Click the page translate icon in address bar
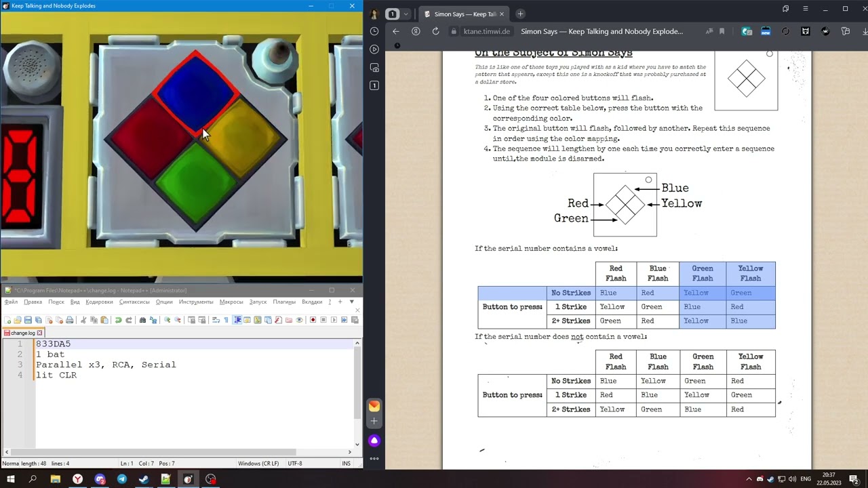 (709, 31)
